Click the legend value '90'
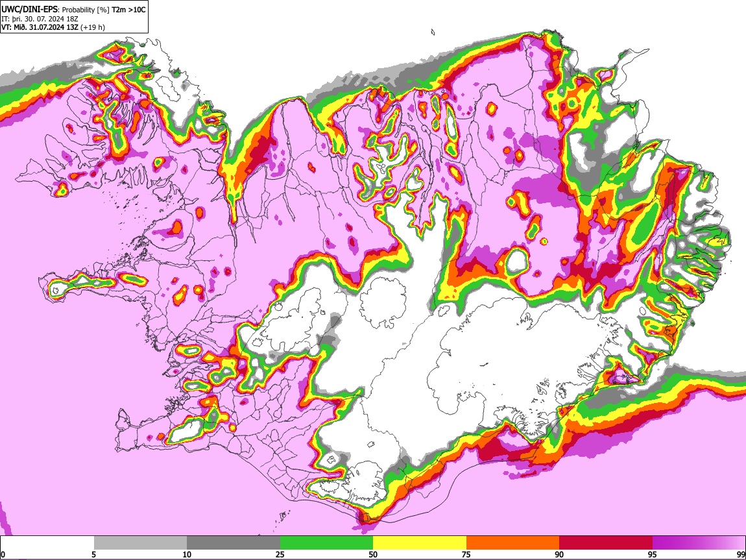Screen dimensions: 746x560 (x=559, y=554)
